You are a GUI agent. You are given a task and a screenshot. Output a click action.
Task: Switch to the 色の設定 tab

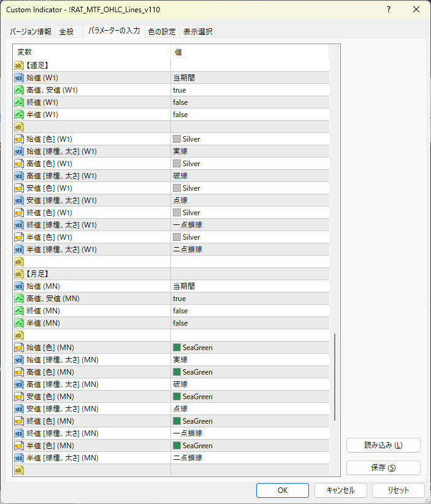point(162,32)
